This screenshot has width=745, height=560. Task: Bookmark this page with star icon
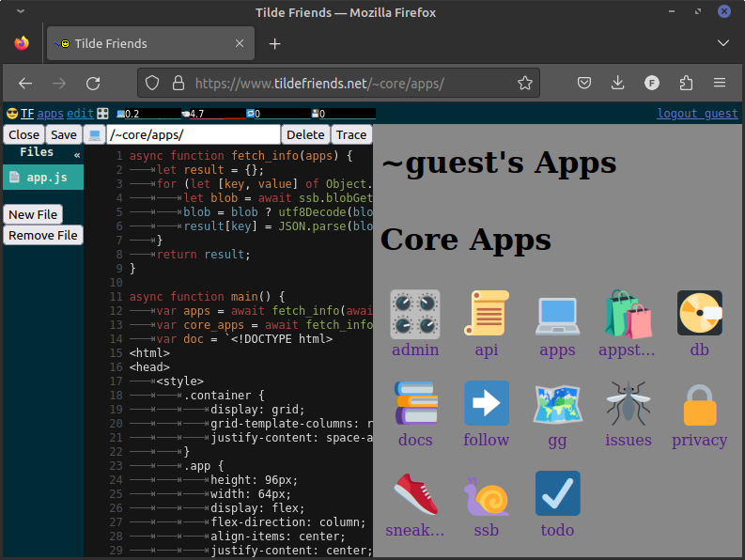click(x=525, y=83)
